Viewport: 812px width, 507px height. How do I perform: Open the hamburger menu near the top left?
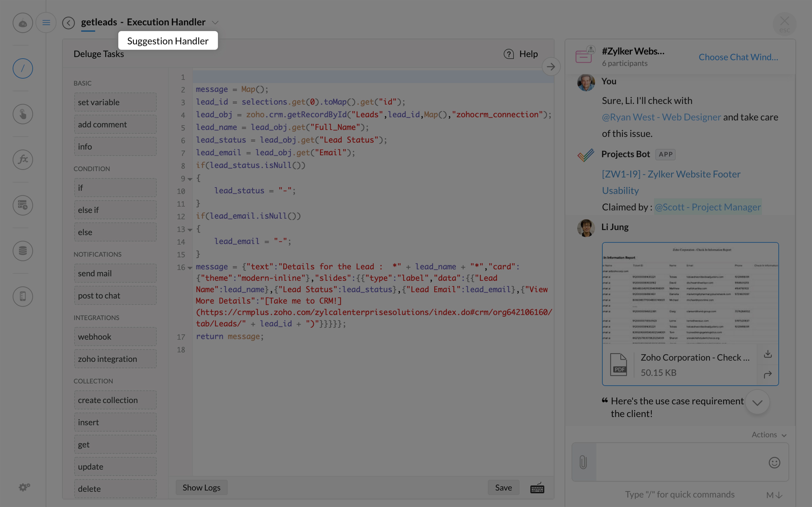[x=46, y=22]
